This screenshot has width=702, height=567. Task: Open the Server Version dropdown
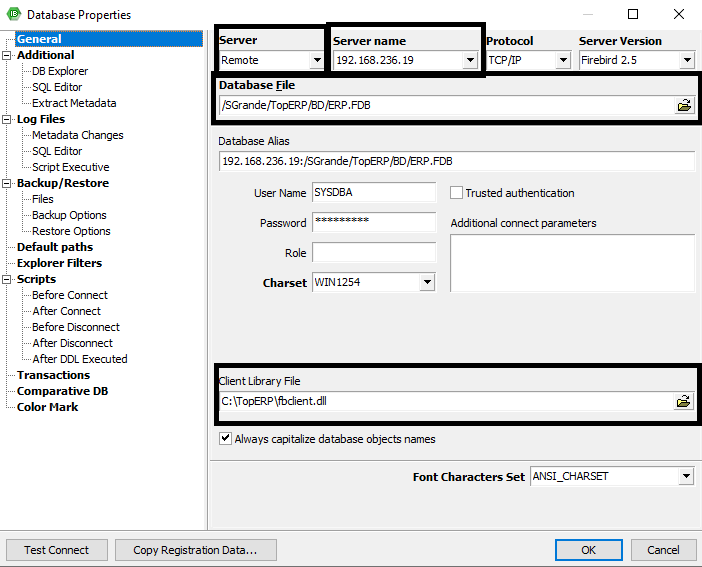tap(686, 61)
